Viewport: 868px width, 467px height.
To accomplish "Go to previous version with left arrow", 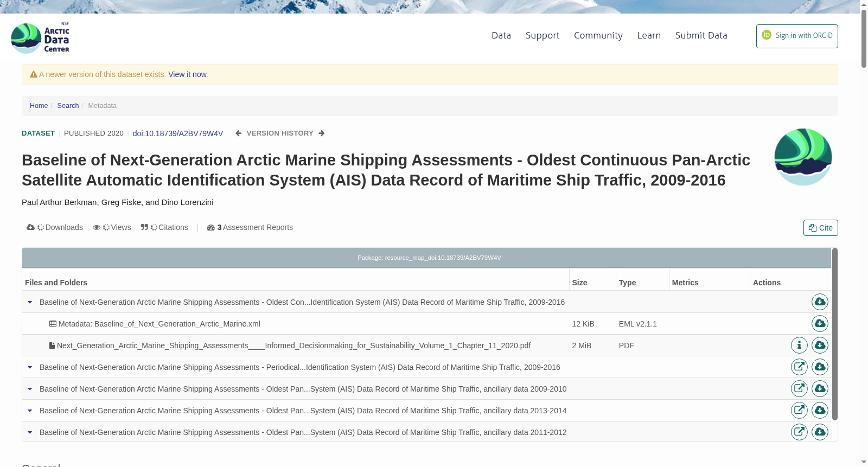I will click(x=238, y=133).
